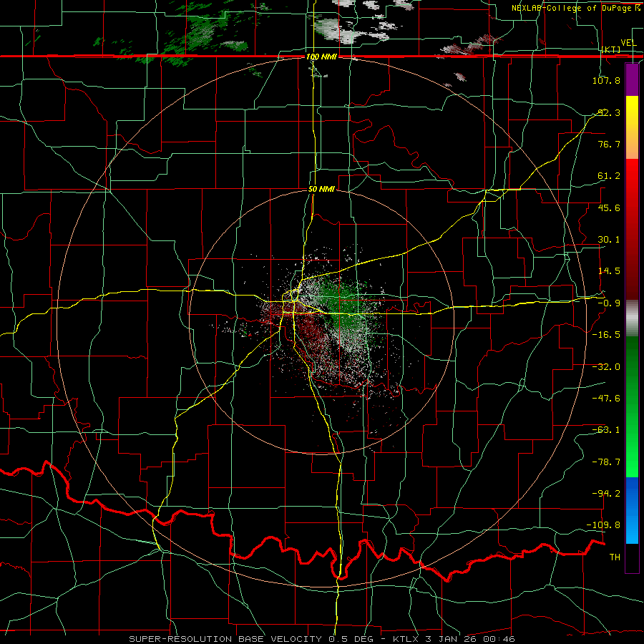Click the gray segment of color bar
Image resolution: width=644 pixels, height=644 pixels.
click(632, 318)
